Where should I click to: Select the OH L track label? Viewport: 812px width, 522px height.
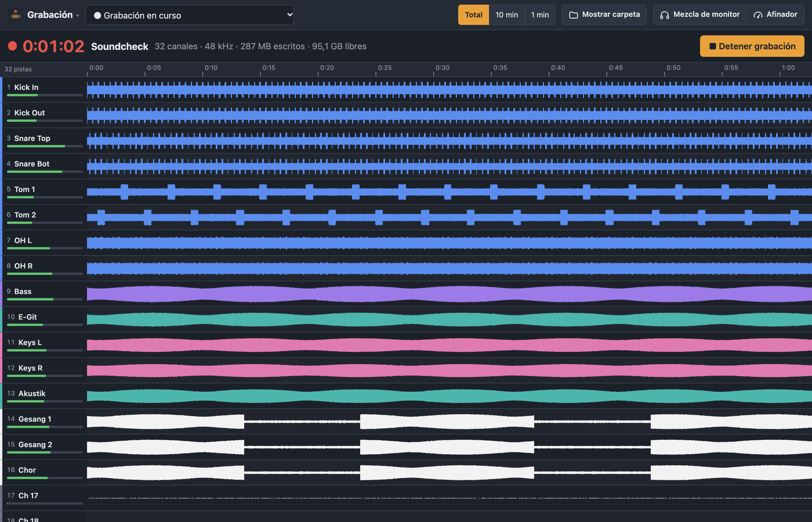point(23,240)
